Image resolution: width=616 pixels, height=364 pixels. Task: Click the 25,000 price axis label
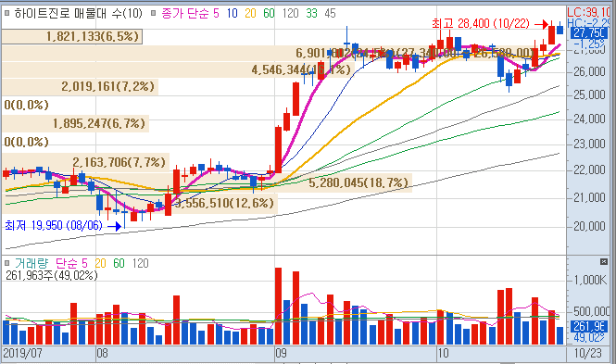(590, 95)
